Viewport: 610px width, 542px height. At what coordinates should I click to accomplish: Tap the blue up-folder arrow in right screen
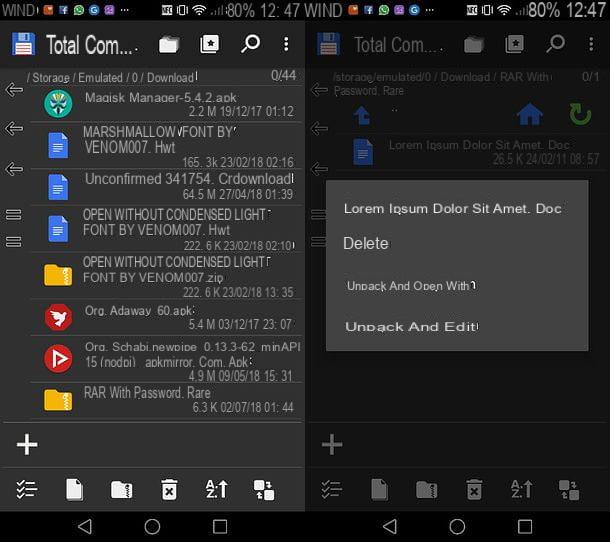[362, 115]
